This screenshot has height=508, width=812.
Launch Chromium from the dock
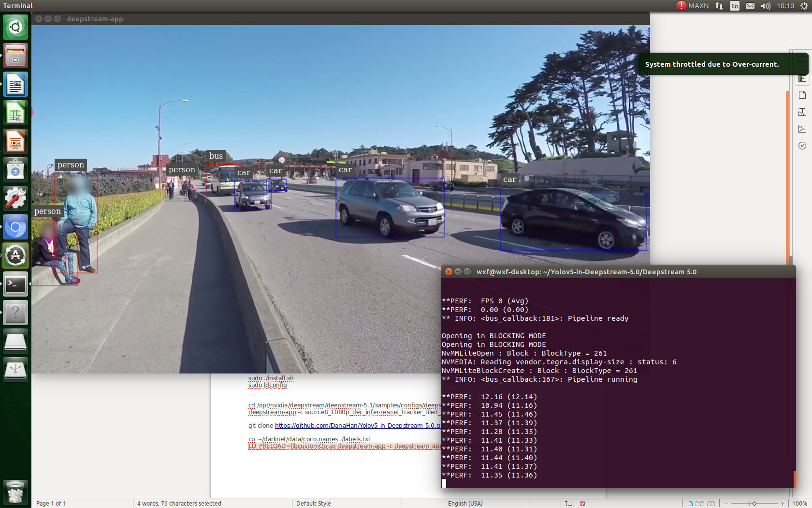point(15,227)
